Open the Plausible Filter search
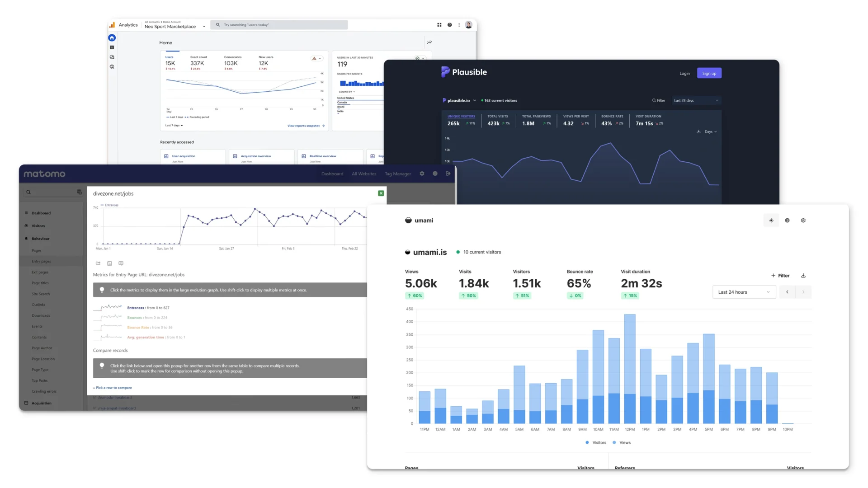This screenshot has width=868, height=488. (658, 101)
